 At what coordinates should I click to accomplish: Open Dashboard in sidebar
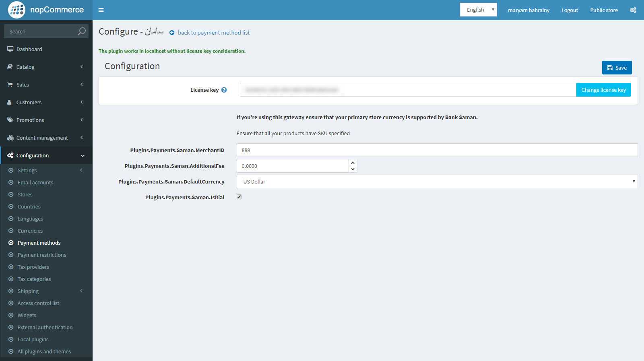29,49
